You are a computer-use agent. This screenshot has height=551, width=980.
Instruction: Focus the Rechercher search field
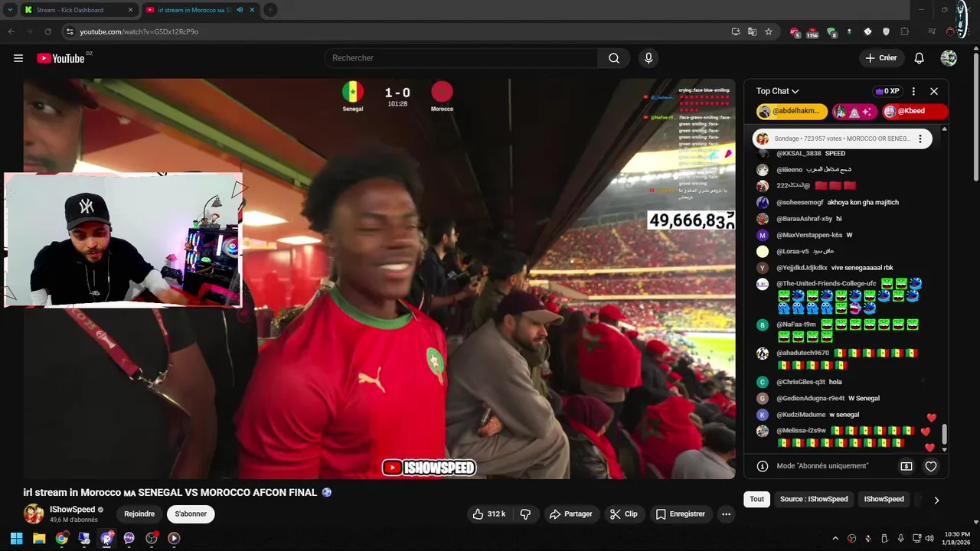click(x=462, y=58)
